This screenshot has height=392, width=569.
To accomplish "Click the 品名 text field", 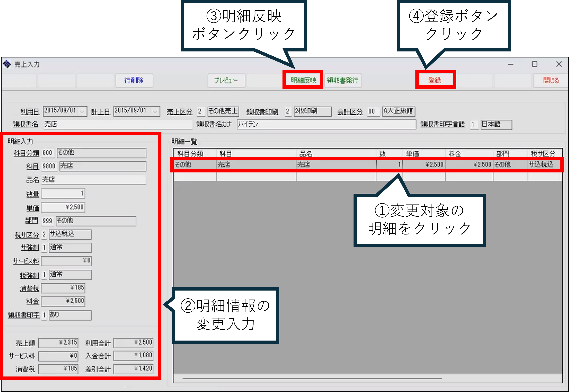I will coord(93,180).
